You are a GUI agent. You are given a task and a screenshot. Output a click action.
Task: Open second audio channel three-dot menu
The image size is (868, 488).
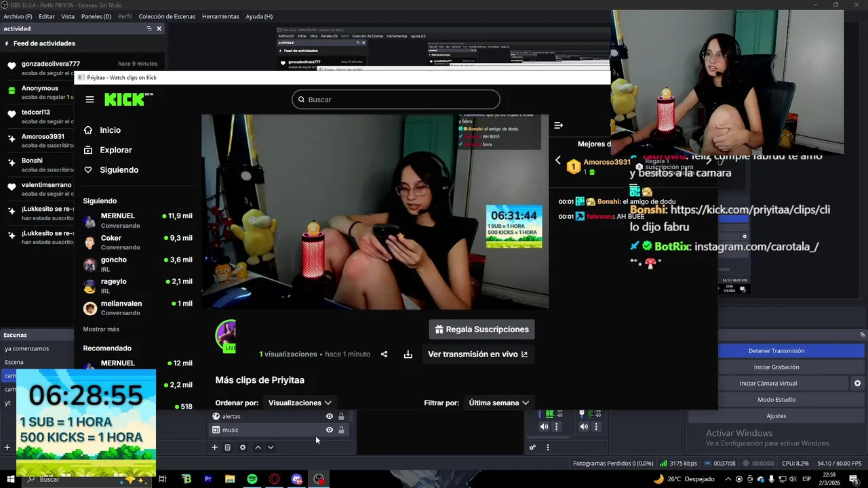[596, 426]
